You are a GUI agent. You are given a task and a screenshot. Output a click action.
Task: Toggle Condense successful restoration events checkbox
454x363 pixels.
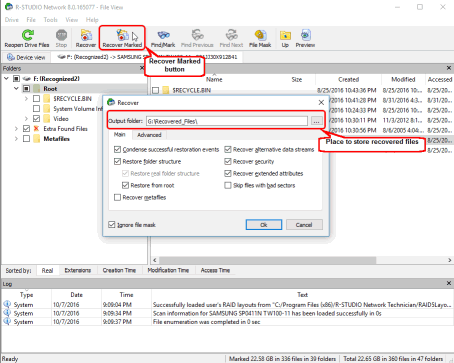(x=117, y=149)
